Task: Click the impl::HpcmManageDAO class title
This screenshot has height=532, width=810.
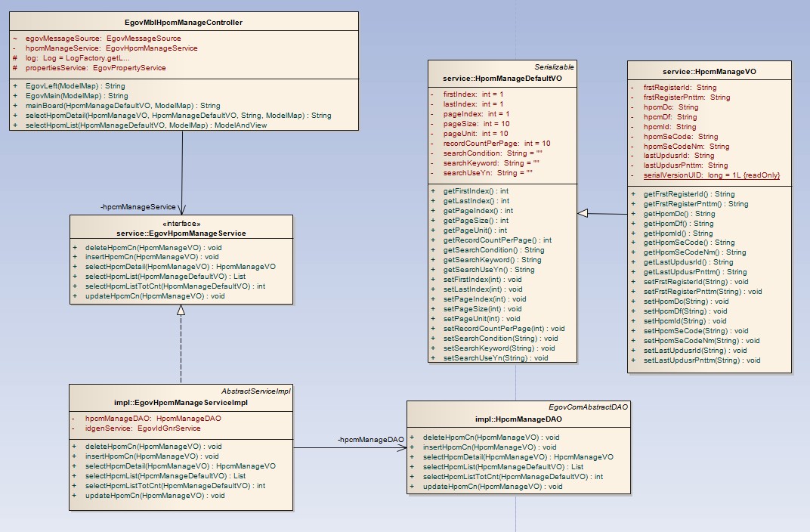Action: [x=518, y=419]
